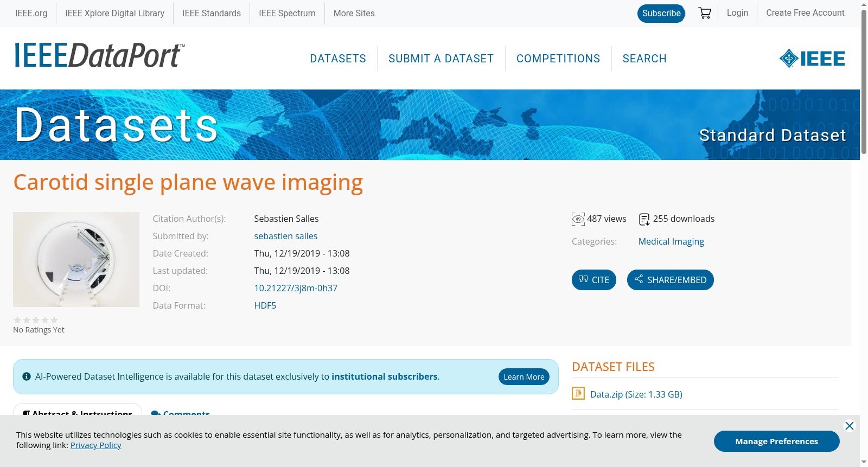Rate the dataset using the star rating
868x467 pixels.
pos(36,320)
